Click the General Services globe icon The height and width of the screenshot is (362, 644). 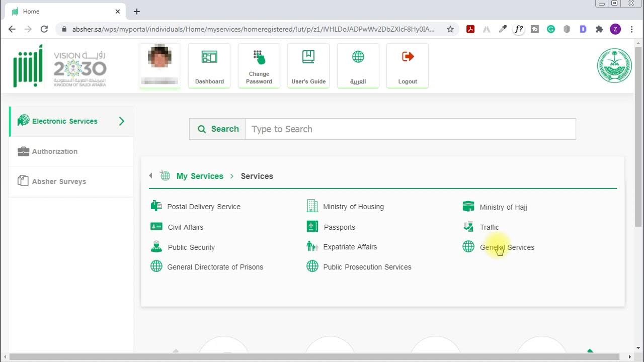468,246
